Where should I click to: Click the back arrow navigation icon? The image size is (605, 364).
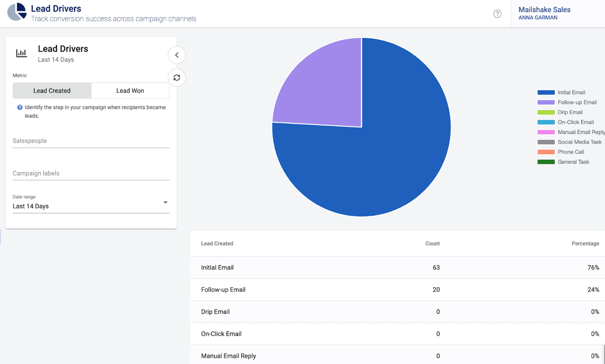[177, 55]
